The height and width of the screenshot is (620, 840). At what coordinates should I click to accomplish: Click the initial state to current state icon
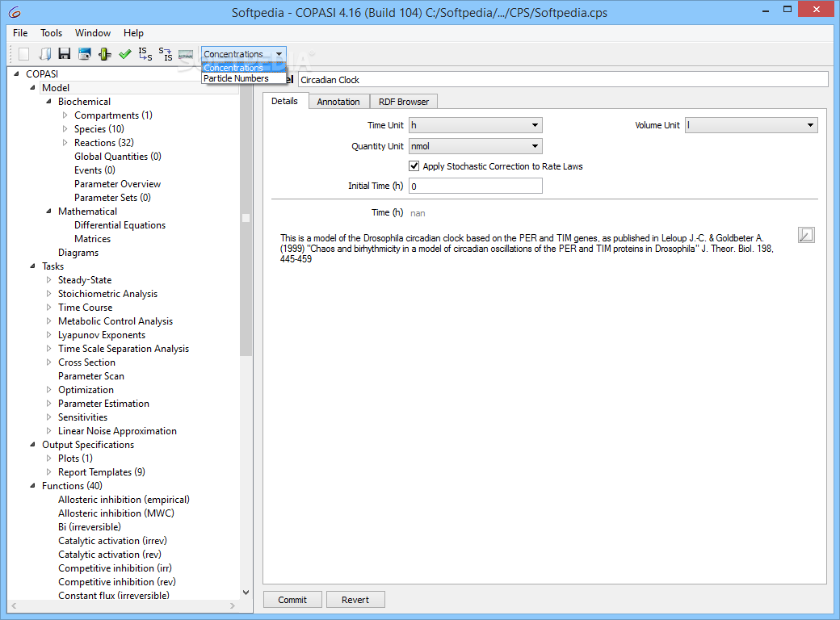[145, 54]
